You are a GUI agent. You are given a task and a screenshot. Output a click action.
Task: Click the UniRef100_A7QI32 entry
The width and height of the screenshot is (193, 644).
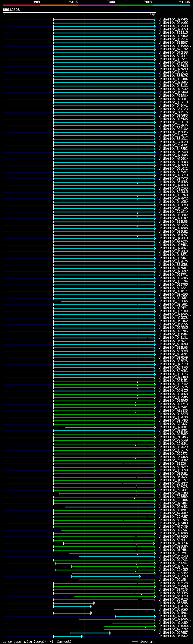(x=173, y=49)
